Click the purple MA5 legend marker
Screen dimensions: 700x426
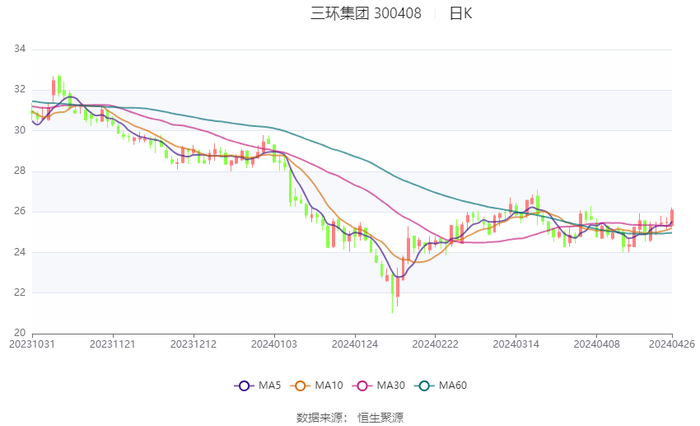pos(243,385)
